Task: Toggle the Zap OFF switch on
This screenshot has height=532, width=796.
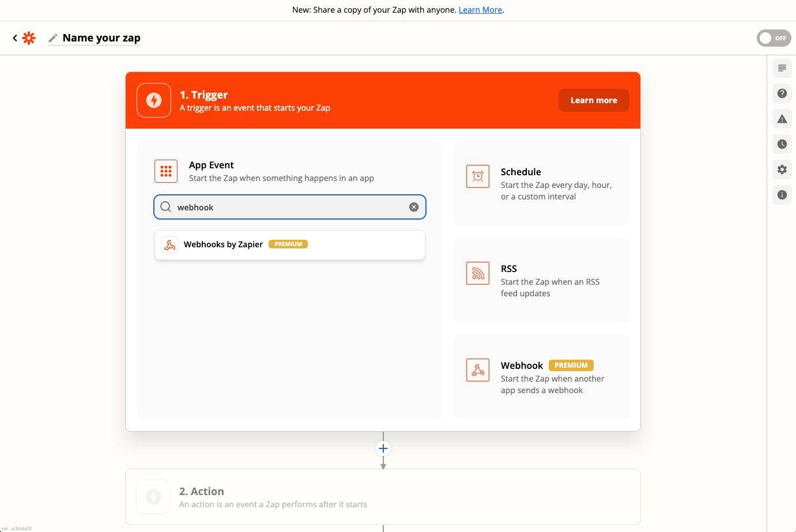Action: coord(774,38)
